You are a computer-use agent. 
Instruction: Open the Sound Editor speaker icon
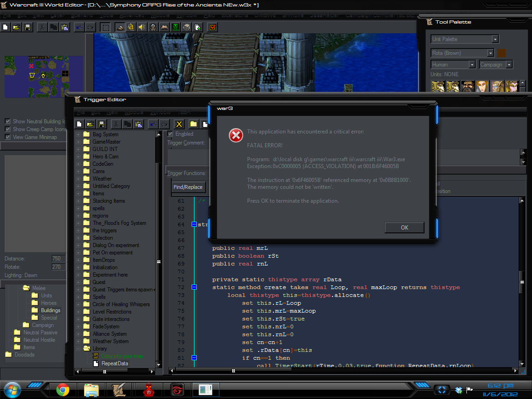(x=142, y=27)
